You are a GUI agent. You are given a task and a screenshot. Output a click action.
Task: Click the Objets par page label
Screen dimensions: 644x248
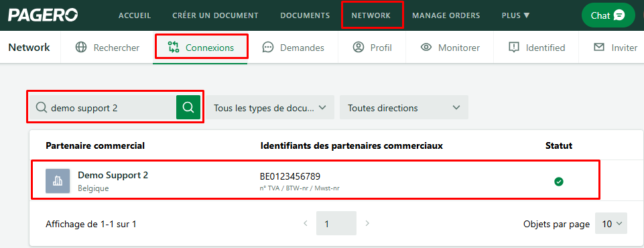(x=556, y=224)
